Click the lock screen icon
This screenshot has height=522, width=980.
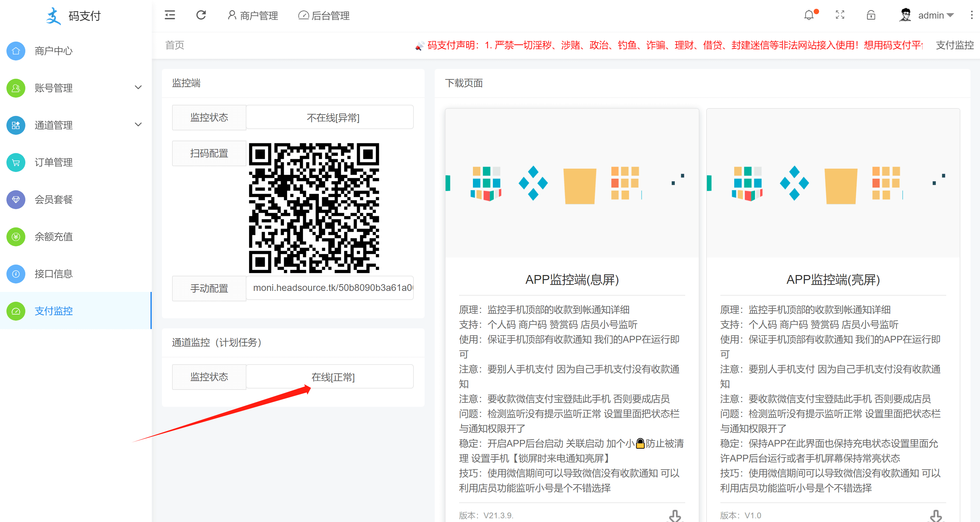pos(871,15)
